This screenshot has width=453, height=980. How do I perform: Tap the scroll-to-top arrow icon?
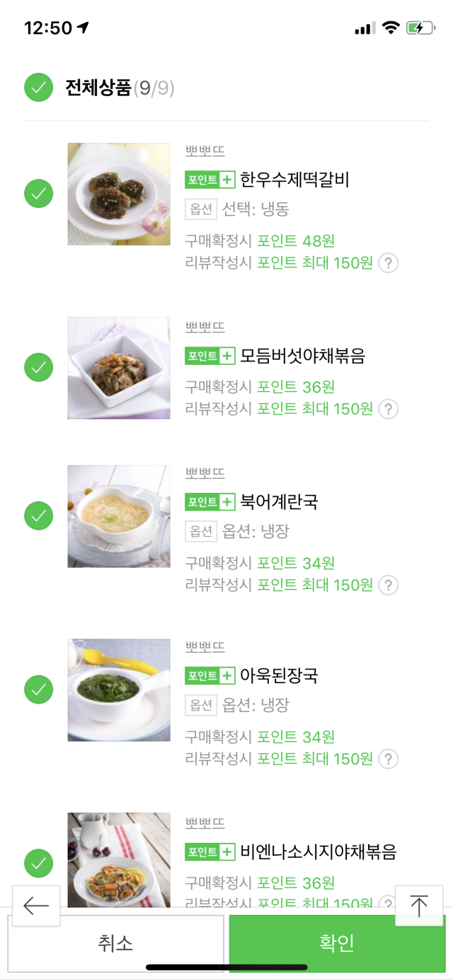[x=419, y=906]
